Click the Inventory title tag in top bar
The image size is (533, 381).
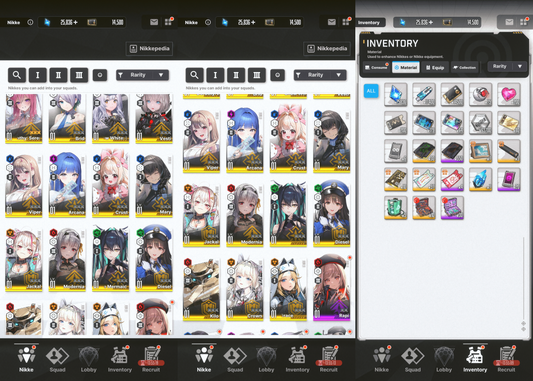point(369,22)
